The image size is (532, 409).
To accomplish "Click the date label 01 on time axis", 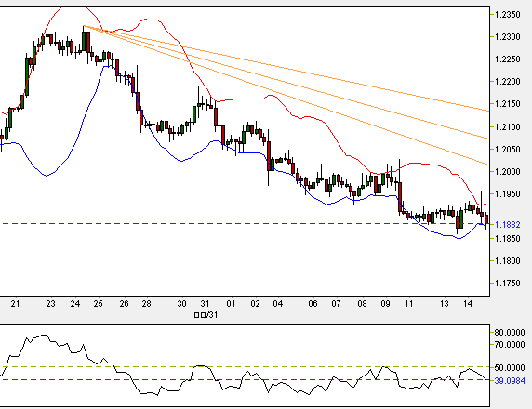I will [231, 304].
